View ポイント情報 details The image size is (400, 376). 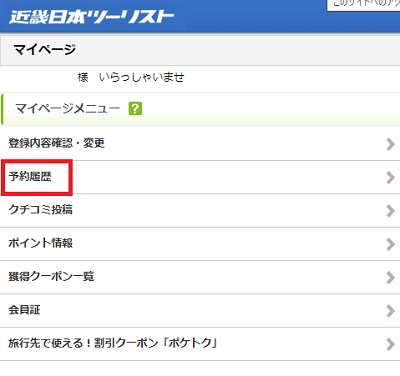pos(200,244)
